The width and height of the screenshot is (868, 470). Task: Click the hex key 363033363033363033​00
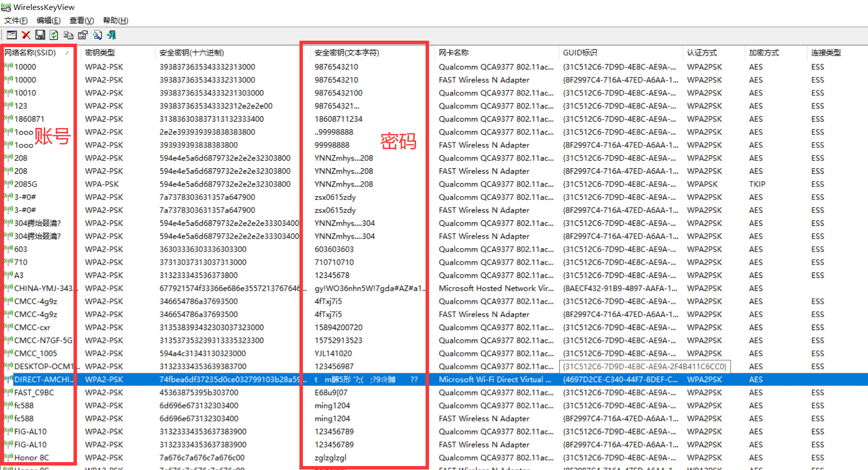coord(203,249)
